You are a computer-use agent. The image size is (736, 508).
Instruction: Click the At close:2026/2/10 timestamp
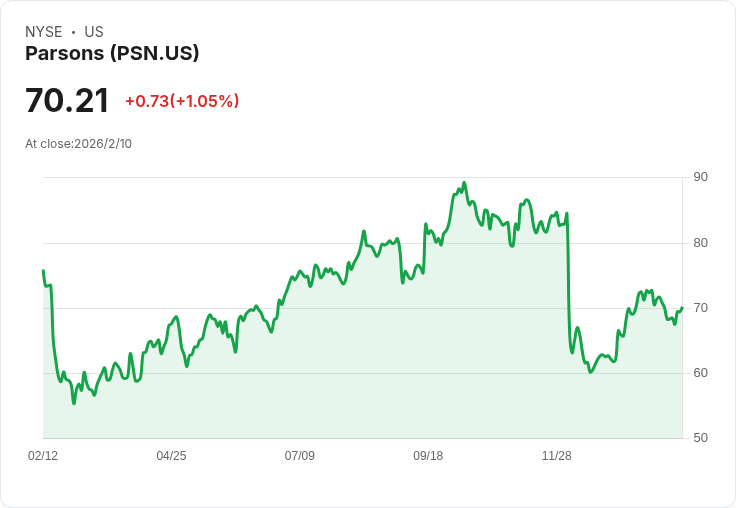tap(78, 144)
